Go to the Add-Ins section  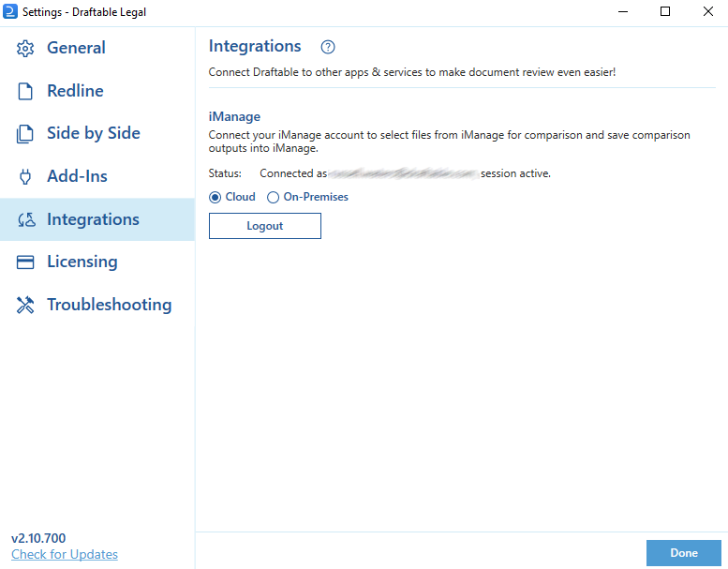pyautogui.click(x=97, y=176)
